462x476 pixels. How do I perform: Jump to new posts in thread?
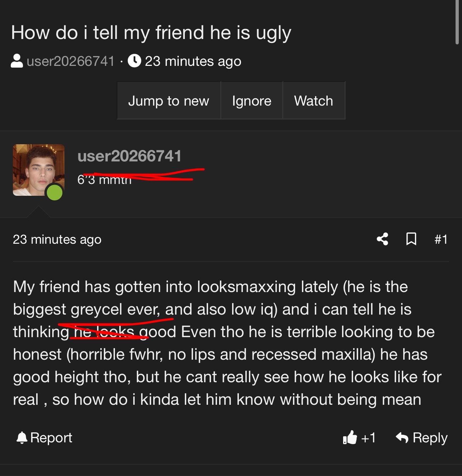[169, 101]
